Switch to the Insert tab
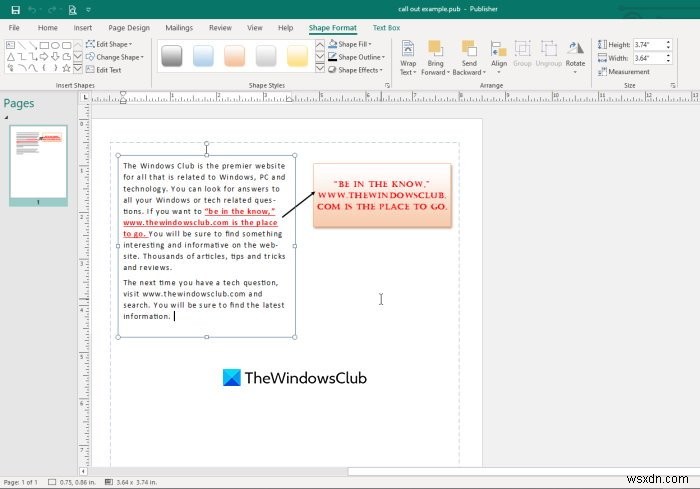 (83, 28)
